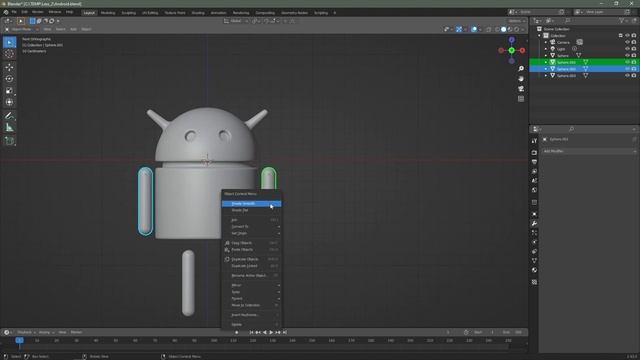
Task: Jump to the timeline start frame
Action: [251, 332]
